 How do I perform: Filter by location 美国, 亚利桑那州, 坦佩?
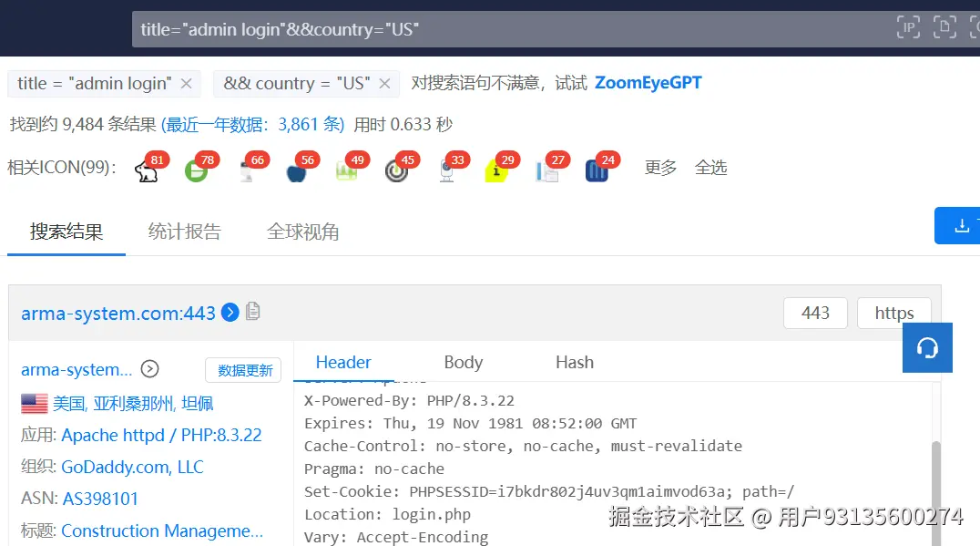point(132,404)
